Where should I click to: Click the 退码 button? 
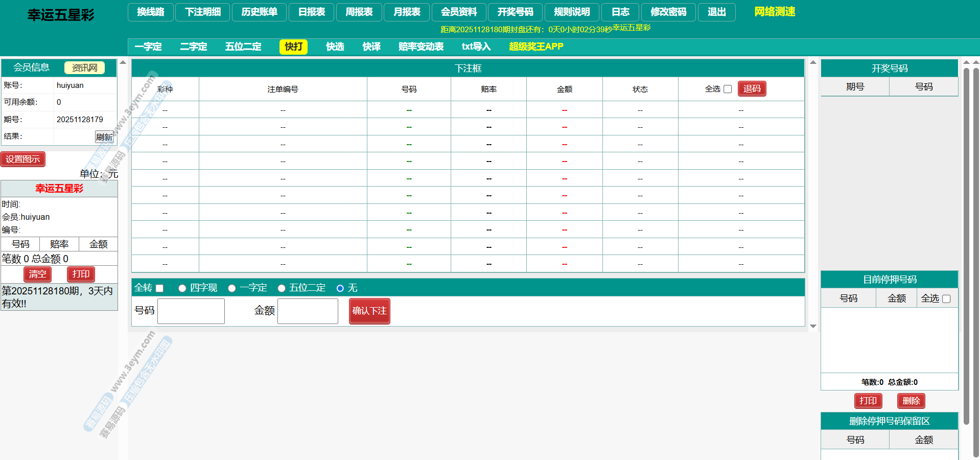752,89
